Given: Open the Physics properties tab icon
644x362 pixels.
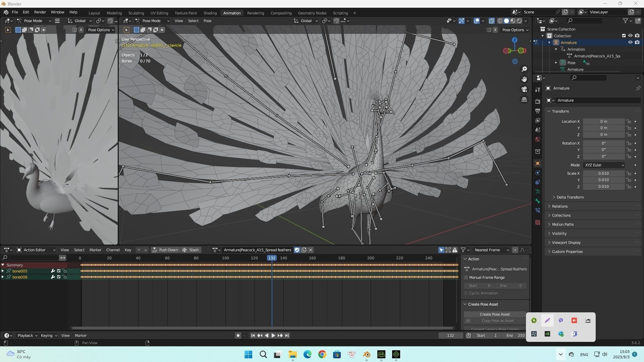Looking at the screenshot, I should point(538,173).
